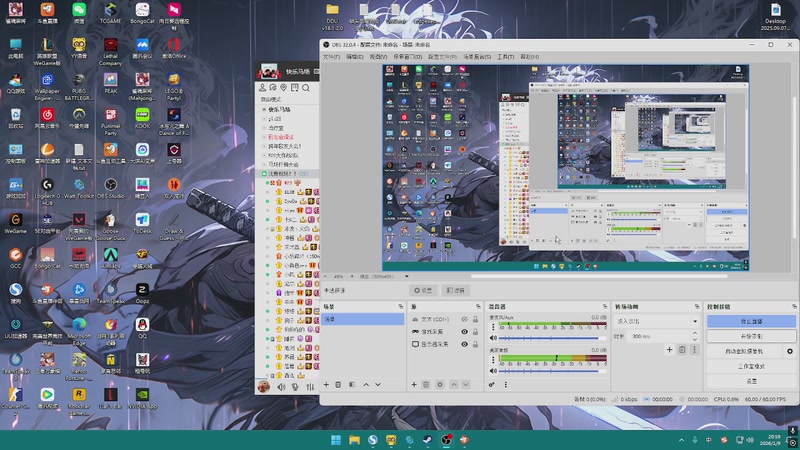Increase transition duration with up arrow
The width and height of the screenshot is (800, 450).
694,333
